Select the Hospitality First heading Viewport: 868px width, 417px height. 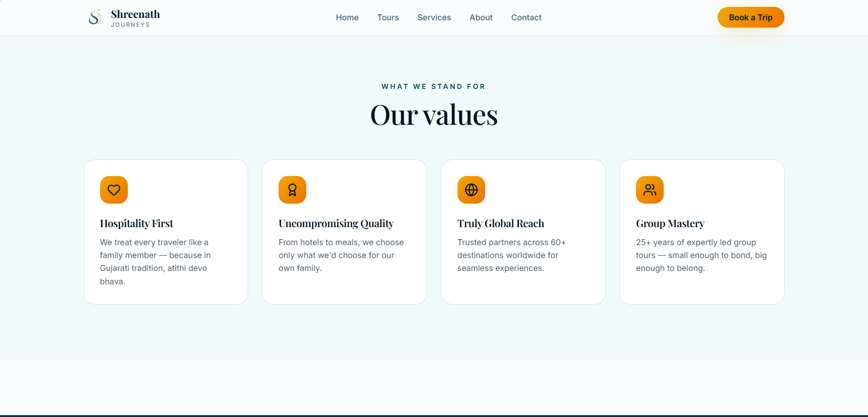[x=137, y=223]
